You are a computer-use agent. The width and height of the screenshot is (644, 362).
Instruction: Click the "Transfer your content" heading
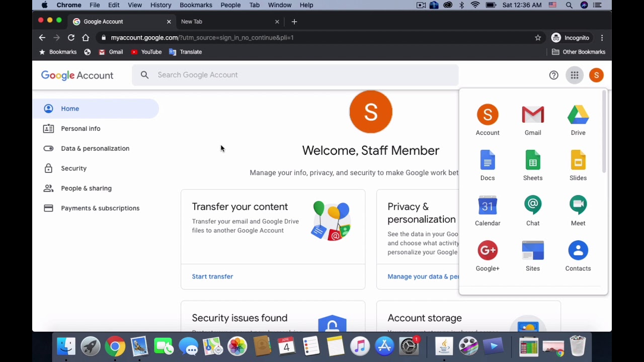pyautogui.click(x=240, y=207)
